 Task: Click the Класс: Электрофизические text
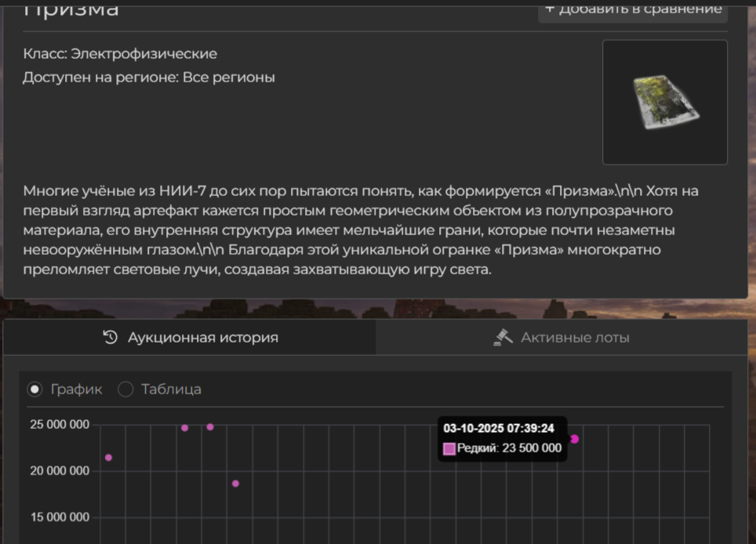click(x=120, y=54)
